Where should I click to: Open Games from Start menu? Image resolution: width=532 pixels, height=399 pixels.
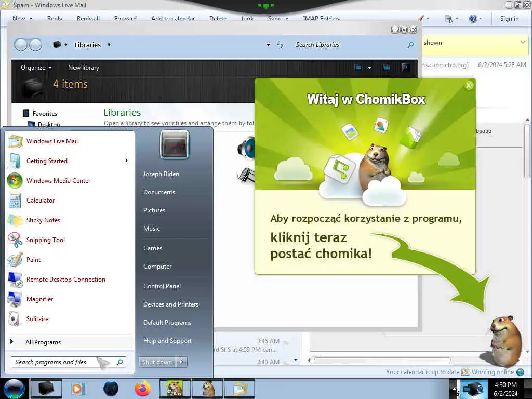tap(153, 248)
